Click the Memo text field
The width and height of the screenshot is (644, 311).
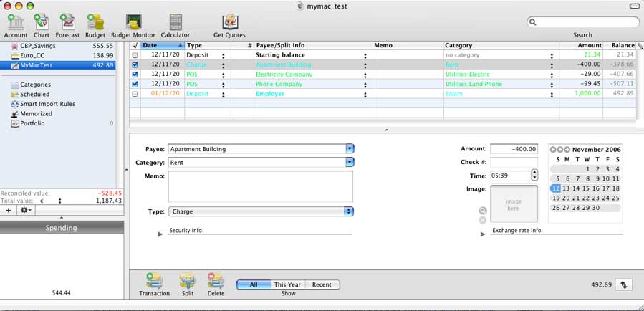tap(260, 187)
